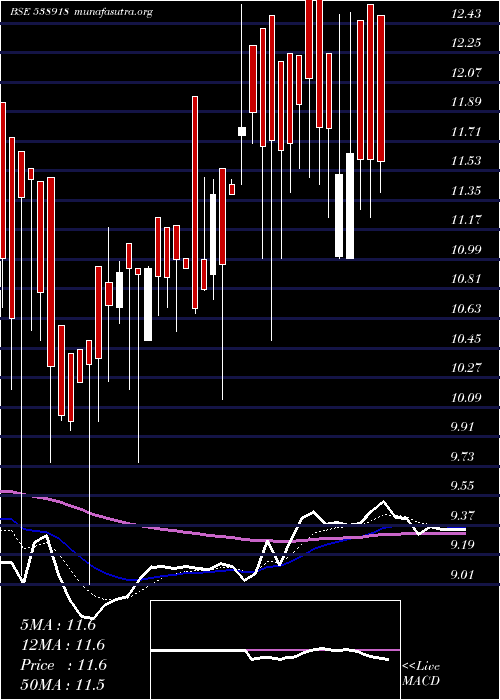
Task: Select the 10.99 price axis label
Action: click(x=466, y=250)
